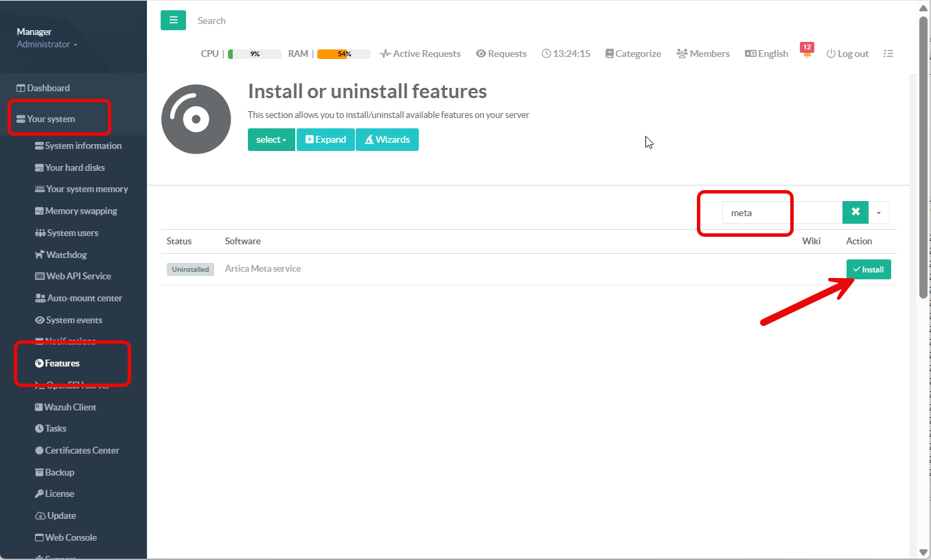The image size is (931, 560).
Task: Install the Artica Meta service
Action: (868, 270)
